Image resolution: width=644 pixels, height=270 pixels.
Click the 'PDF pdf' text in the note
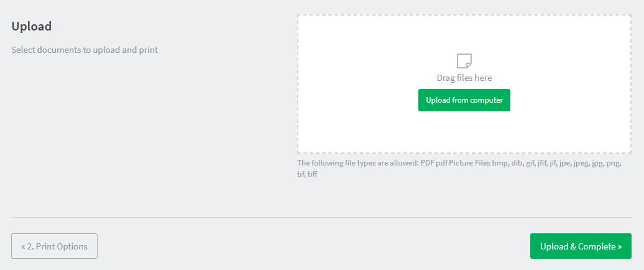pyautogui.click(x=433, y=163)
